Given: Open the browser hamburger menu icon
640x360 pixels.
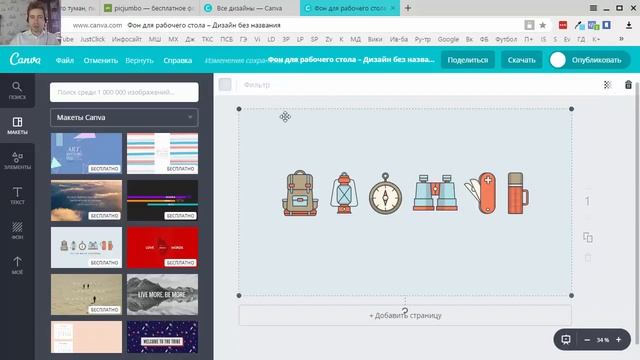Looking at the screenshot, I should (593, 8).
